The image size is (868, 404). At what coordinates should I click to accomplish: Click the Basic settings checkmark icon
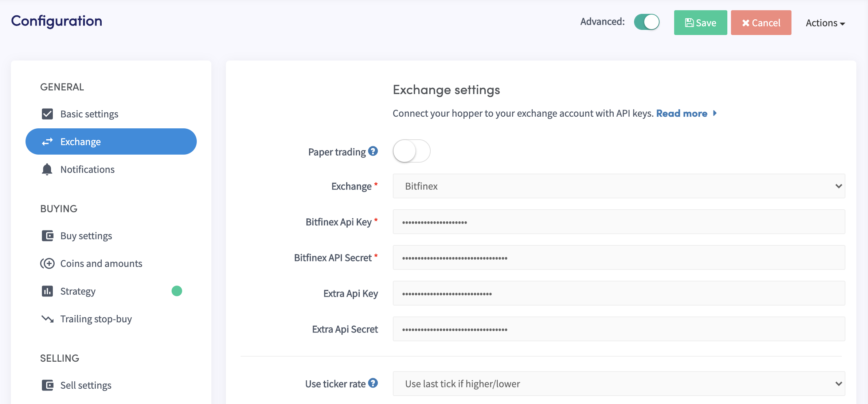(48, 114)
